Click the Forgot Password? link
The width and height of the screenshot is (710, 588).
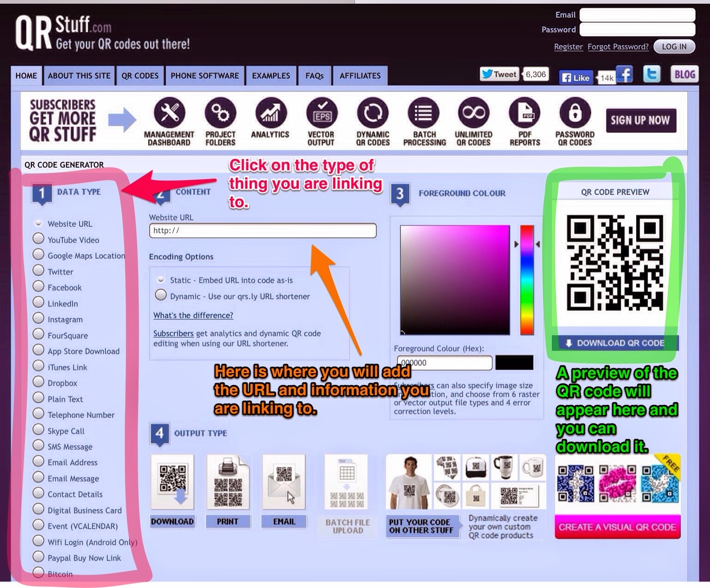coord(618,47)
